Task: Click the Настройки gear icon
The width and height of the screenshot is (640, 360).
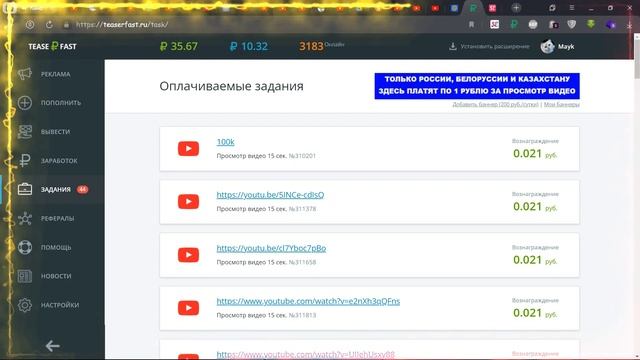Action: 24,305
